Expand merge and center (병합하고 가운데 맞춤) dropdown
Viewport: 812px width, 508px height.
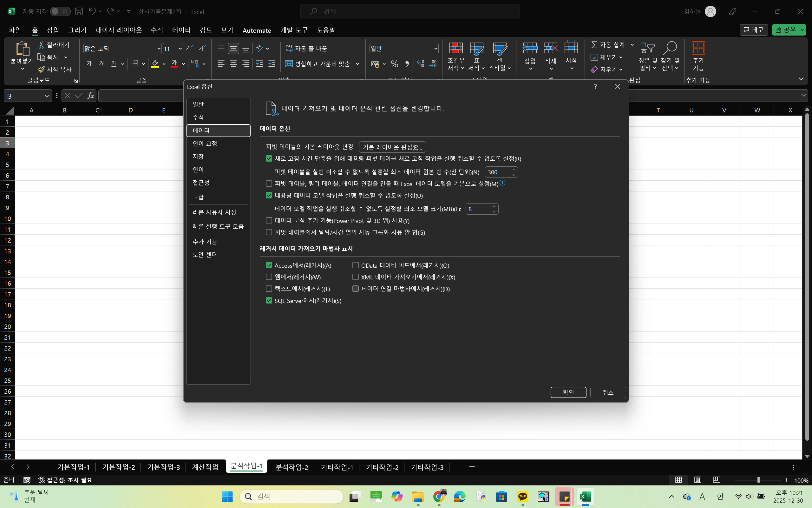tap(357, 63)
